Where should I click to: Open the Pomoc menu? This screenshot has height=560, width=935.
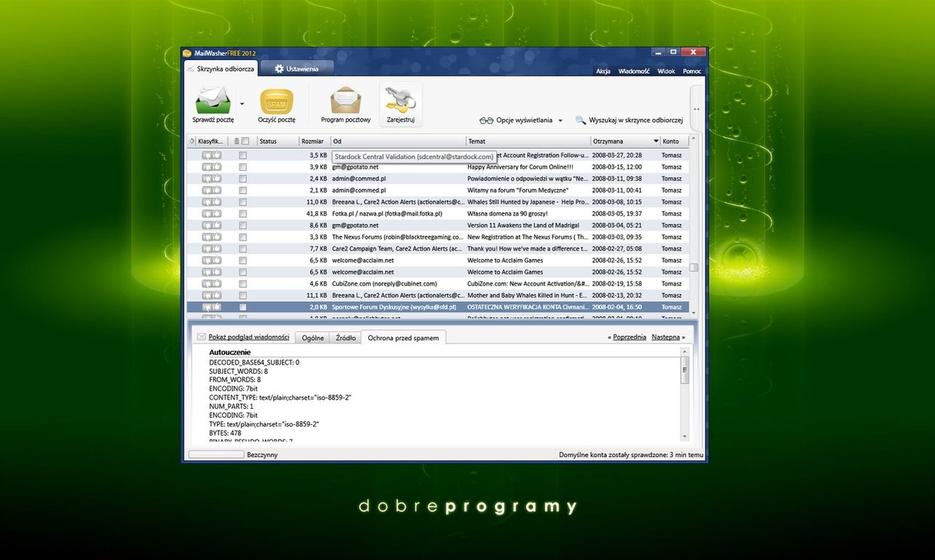tap(692, 72)
